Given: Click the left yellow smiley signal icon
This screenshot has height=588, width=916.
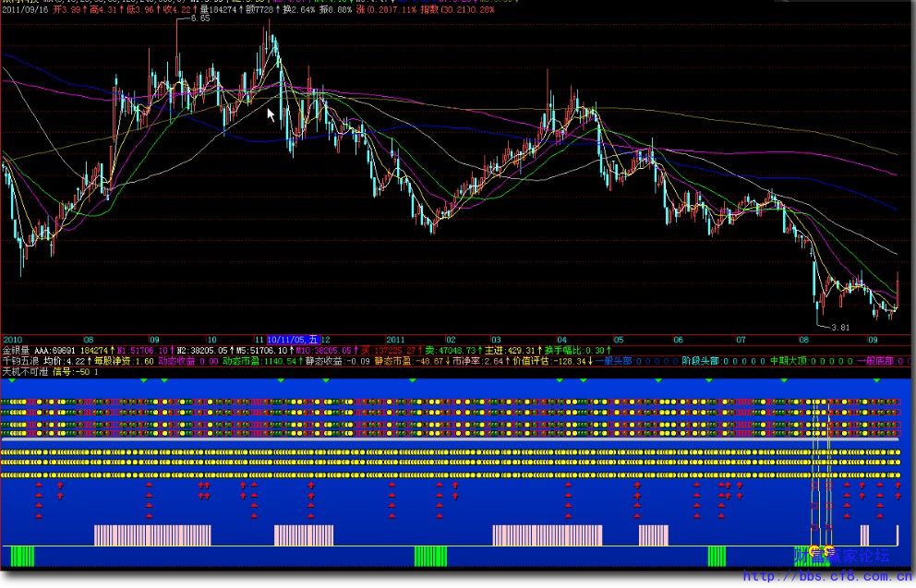Looking at the screenshot, I should (815, 551).
